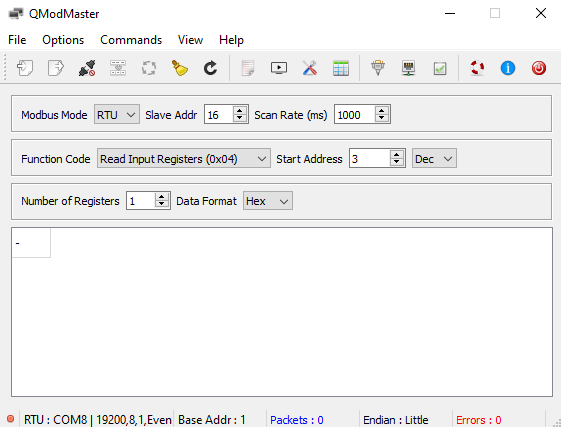Reset counters with the circular arrow icon
Screen dimensions: 561x427
pos(210,68)
